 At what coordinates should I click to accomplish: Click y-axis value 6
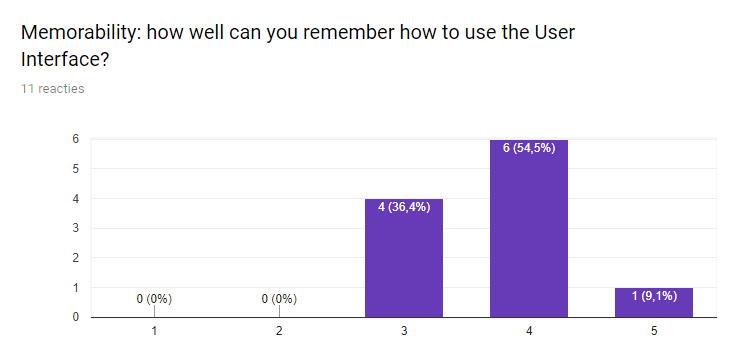(x=75, y=139)
